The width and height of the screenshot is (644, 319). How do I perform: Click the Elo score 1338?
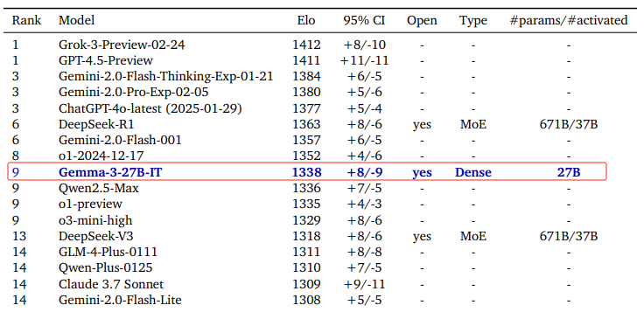click(x=306, y=172)
